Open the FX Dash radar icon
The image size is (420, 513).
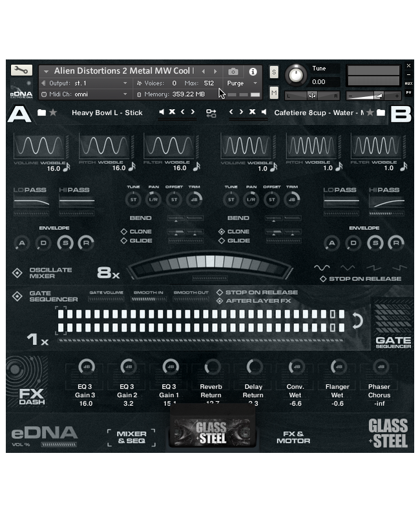27,371
